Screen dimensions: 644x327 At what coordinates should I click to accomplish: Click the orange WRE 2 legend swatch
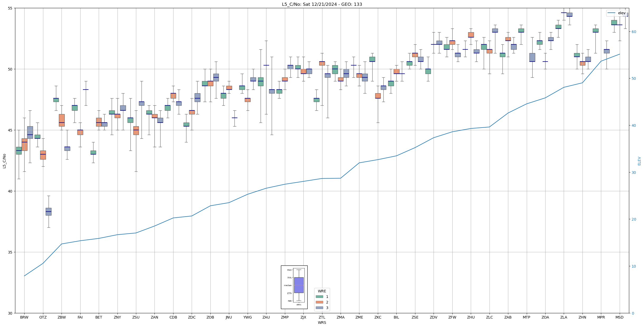click(319, 302)
